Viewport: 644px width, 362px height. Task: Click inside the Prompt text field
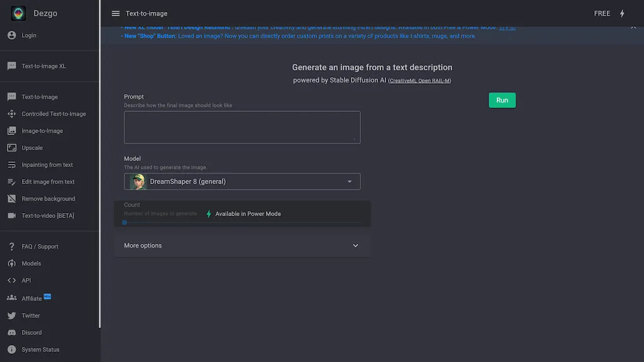[x=242, y=127]
